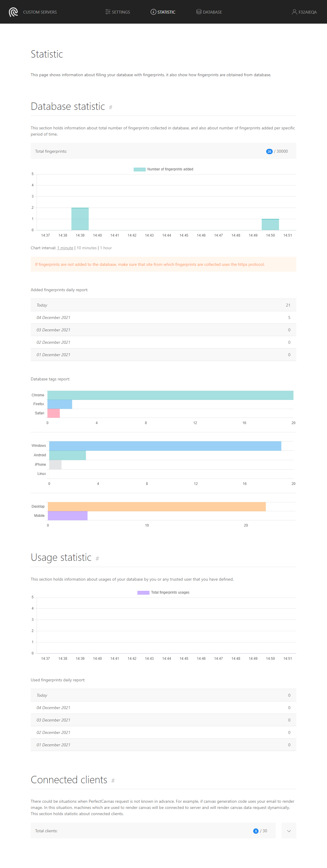
Task: Select the 1 minute chart interval
Action: pyautogui.click(x=65, y=248)
